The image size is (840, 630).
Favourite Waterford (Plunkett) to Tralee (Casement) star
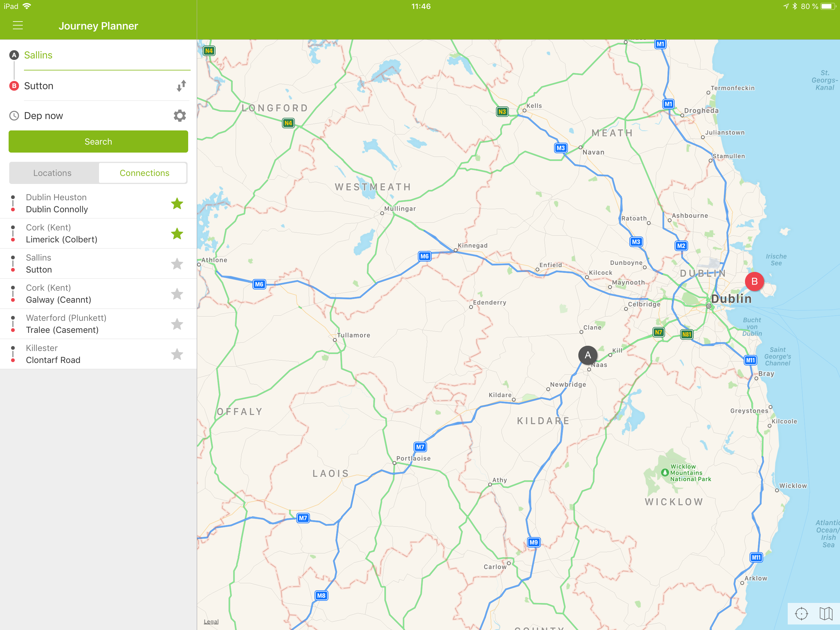click(177, 324)
